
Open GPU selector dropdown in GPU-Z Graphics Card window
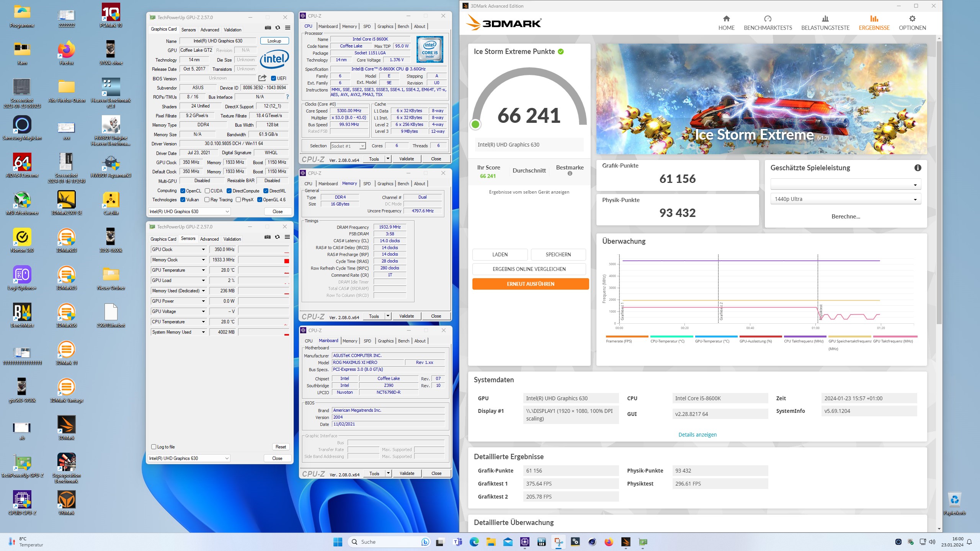coord(189,211)
